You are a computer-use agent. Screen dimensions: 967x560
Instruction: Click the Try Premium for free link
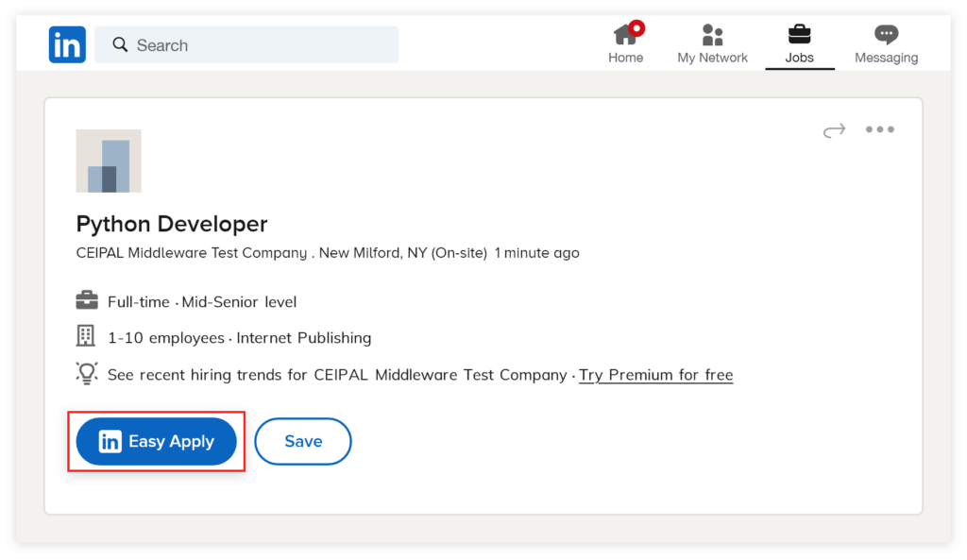pyautogui.click(x=655, y=375)
